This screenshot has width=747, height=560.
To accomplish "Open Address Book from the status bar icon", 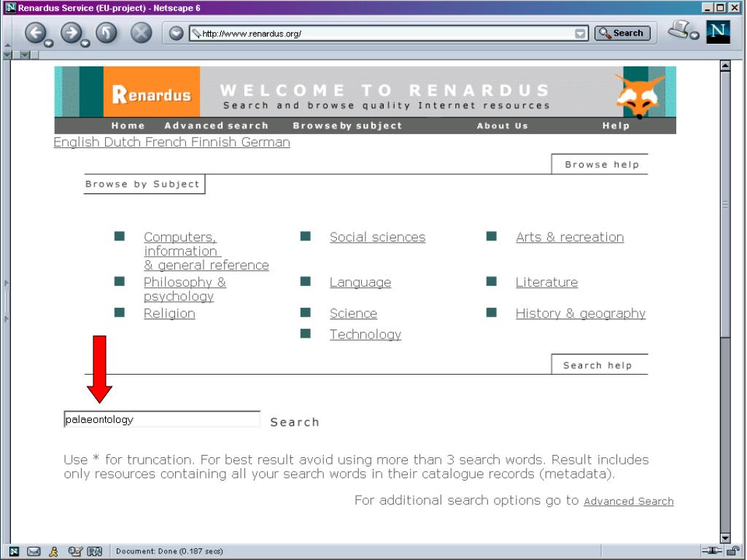I will [x=94, y=551].
